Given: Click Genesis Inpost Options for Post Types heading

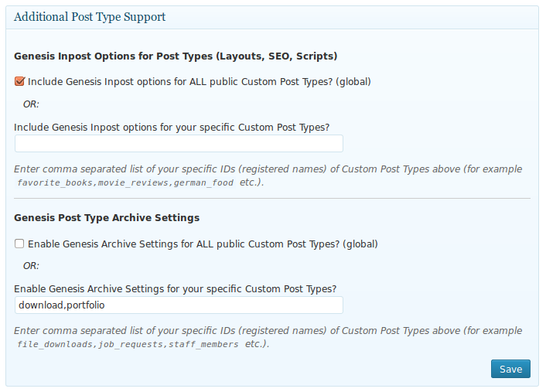Looking at the screenshot, I should click(176, 56).
